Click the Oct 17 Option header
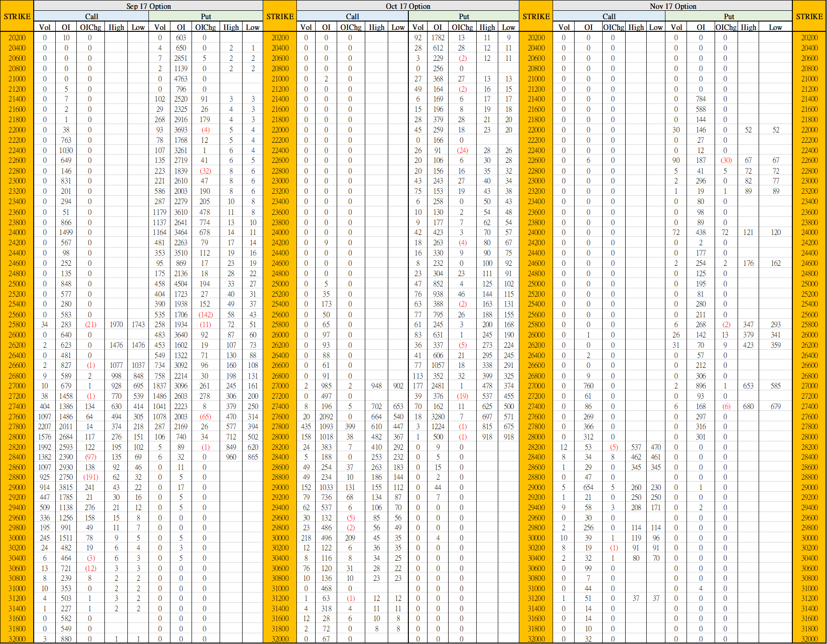The height and width of the screenshot is (644, 827). click(407, 6)
